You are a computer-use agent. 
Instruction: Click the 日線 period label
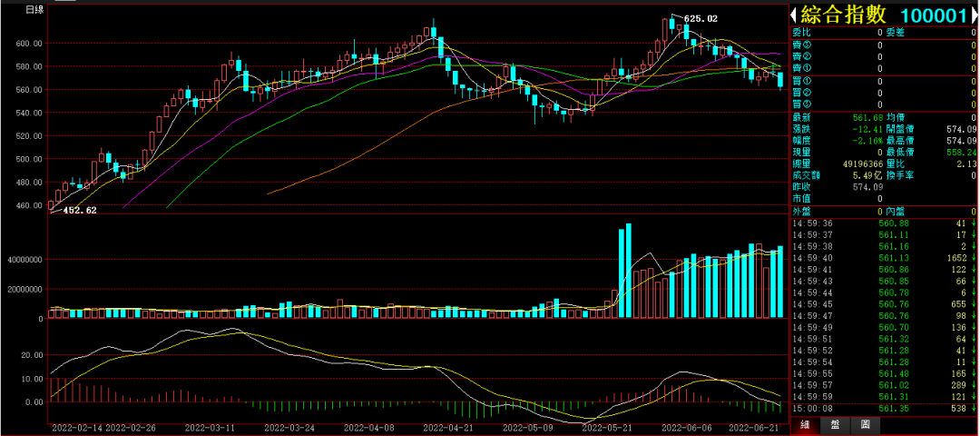(x=34, y=10)
